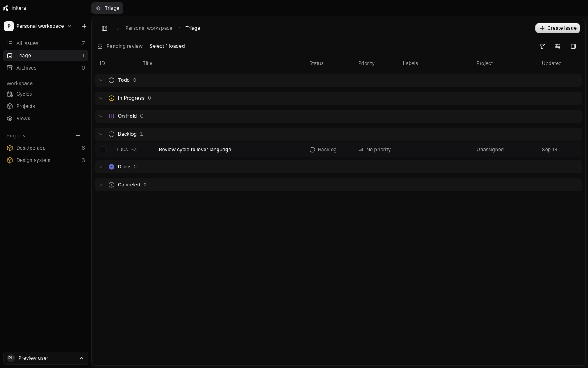
Task: Click the Pending review label
Action: point(125,46)
